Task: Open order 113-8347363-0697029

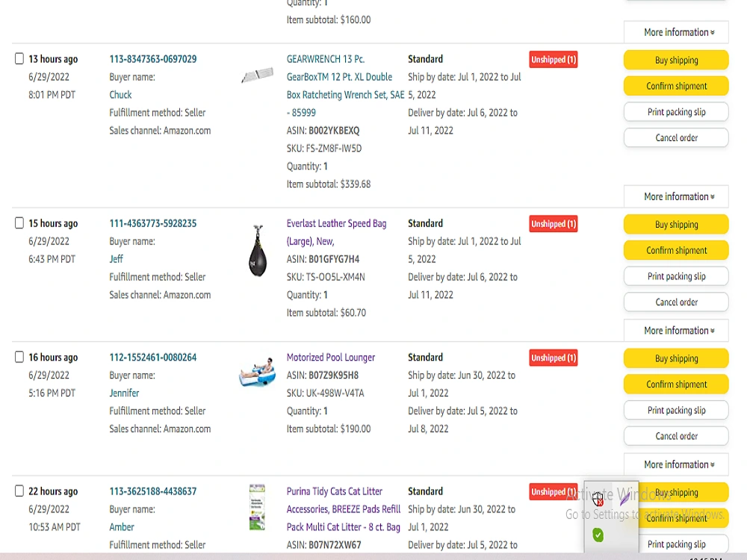Action: [153, 59]
